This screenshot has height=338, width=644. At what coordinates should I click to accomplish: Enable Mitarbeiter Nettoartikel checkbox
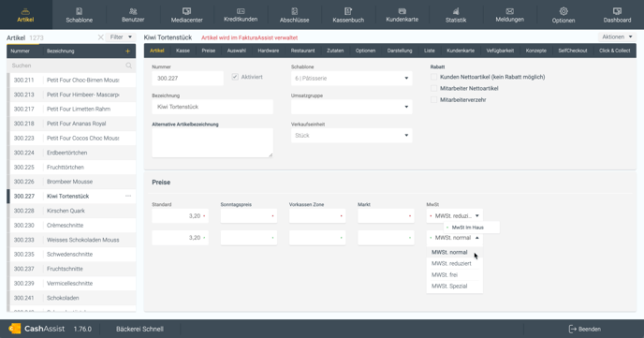click(x=433, y=88)
